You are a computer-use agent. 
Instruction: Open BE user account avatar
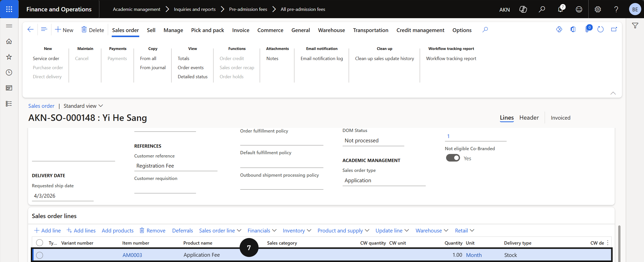pos(635,9)
